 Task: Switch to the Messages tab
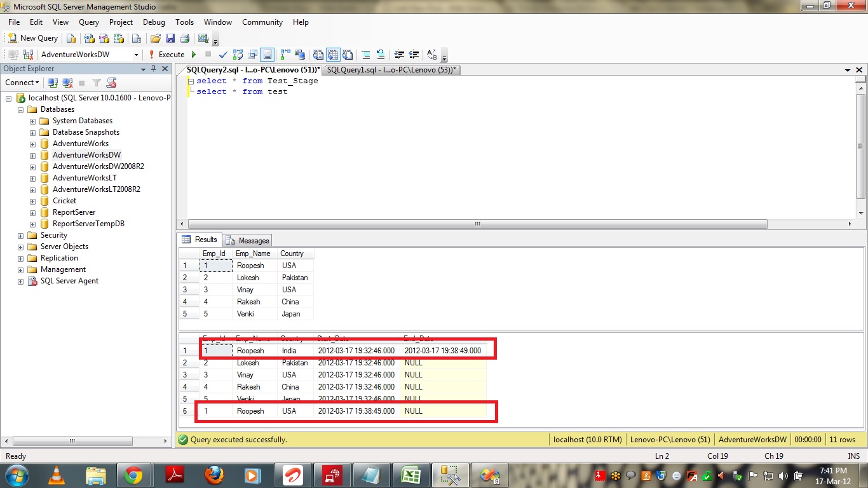click(248, 240)
